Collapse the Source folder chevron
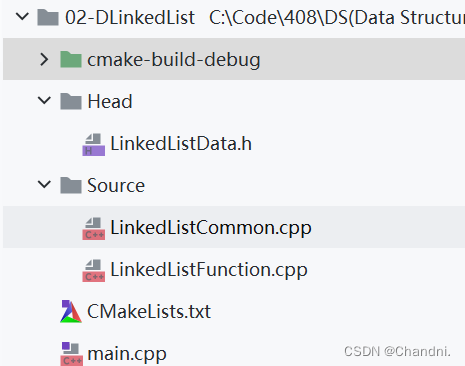 44,184
